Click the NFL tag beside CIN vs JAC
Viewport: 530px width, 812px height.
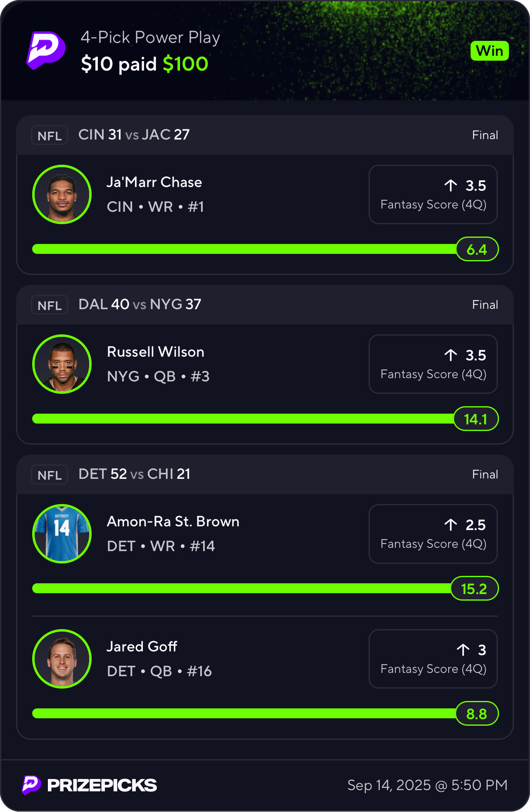[x=50, y=135]
